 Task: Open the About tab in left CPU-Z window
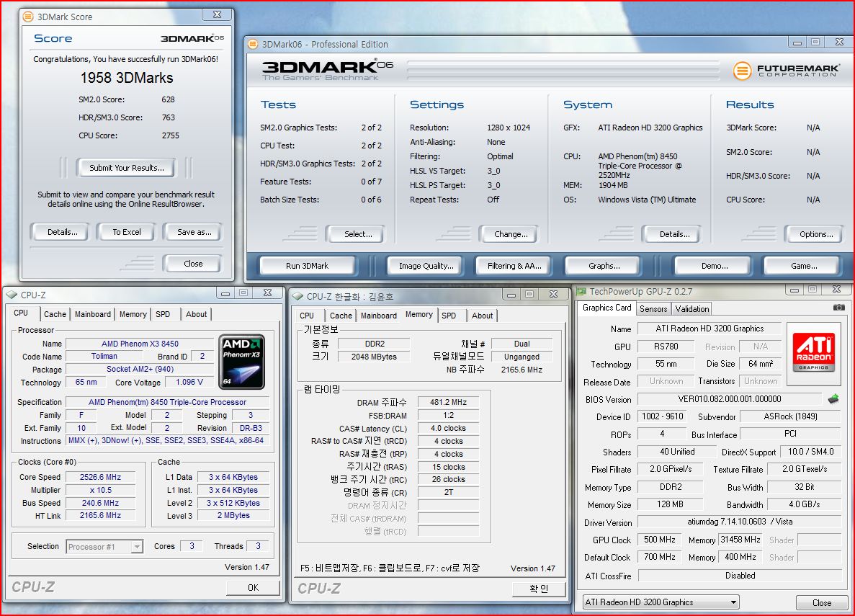click(197, 314)
